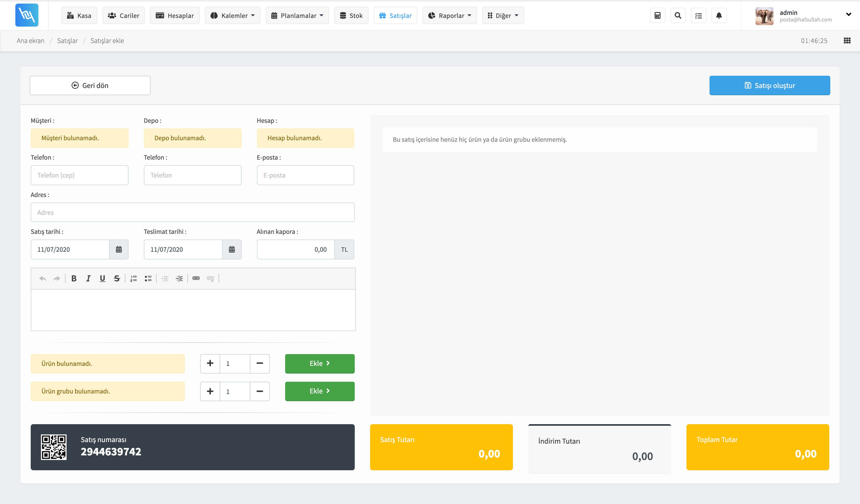The image size is (860, 504).
Task: Increase product quantity with plus button
Action: 210,363
